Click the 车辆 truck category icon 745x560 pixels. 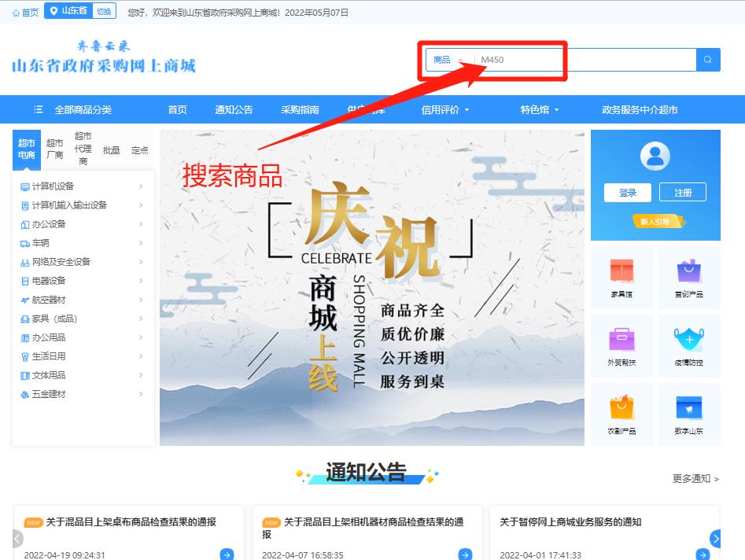[25, 243]
